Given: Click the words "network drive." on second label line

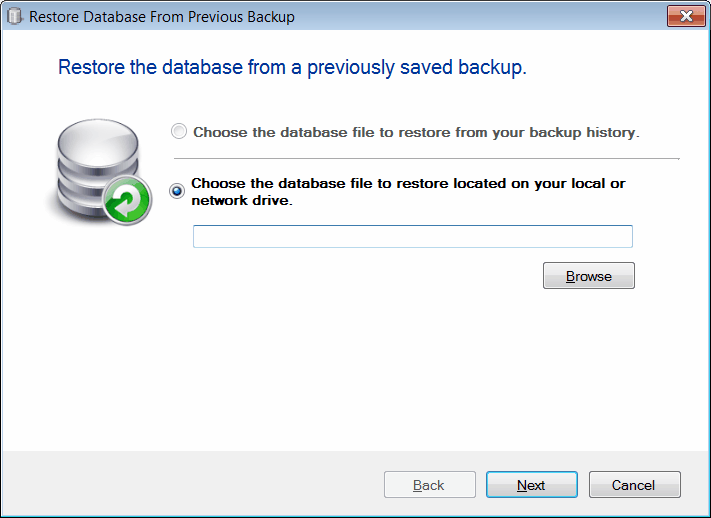Looking at the screenshot, I should [x=246, y=200].
